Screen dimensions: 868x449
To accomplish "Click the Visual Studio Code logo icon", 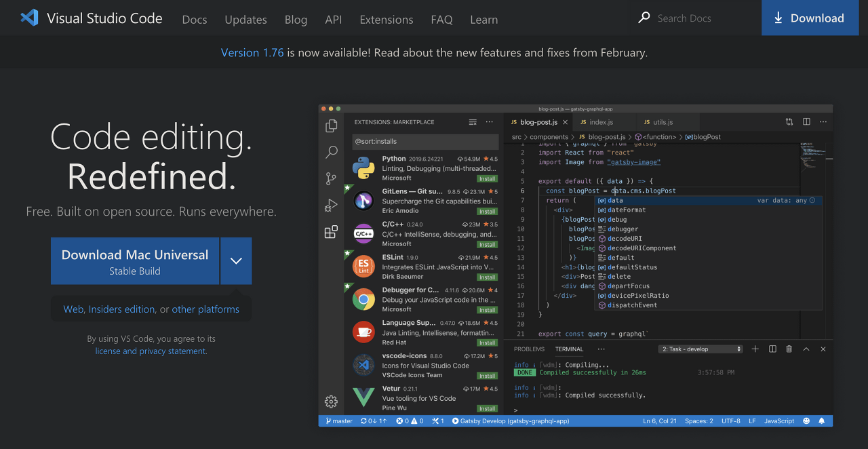I will (29, 18).
